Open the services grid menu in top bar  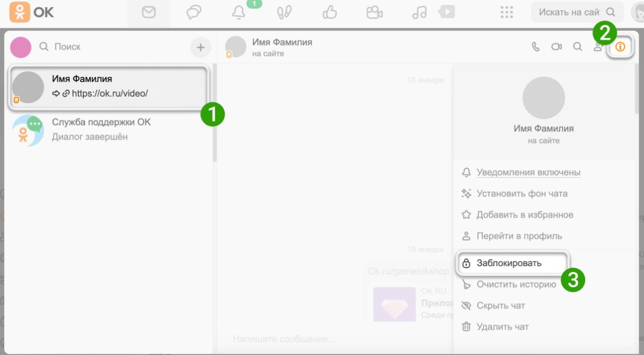(x=507, y=13)
